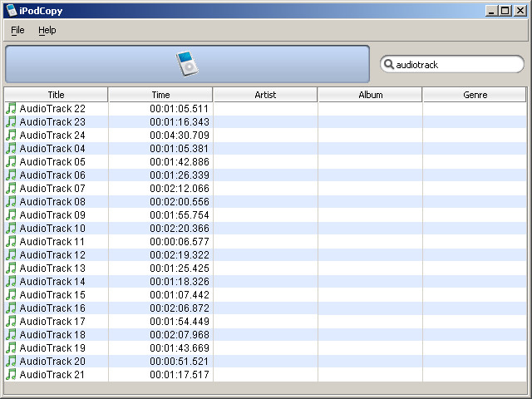The width and height of the screenshot is (532, 399).
Task: Click the magnifier search icon
Action: coord(388,64)
